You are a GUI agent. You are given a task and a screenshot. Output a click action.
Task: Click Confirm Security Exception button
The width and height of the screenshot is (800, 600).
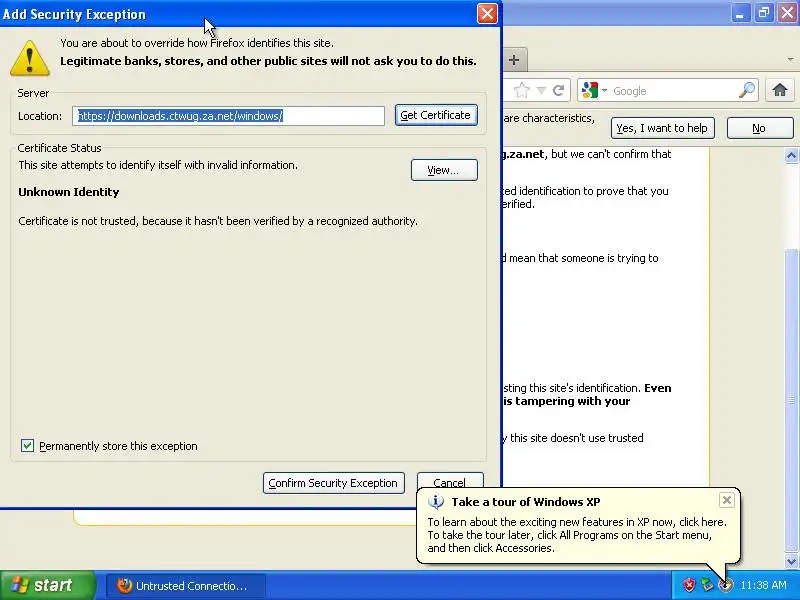(334, 483)
